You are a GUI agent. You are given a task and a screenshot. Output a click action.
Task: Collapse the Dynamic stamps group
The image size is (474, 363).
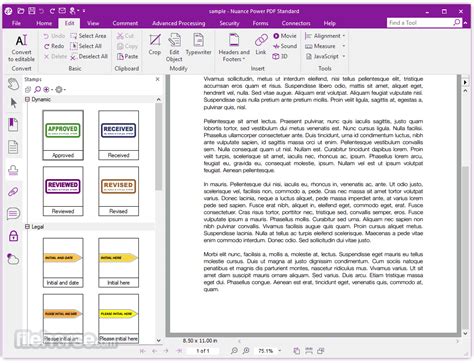click(x=28, y=99)
